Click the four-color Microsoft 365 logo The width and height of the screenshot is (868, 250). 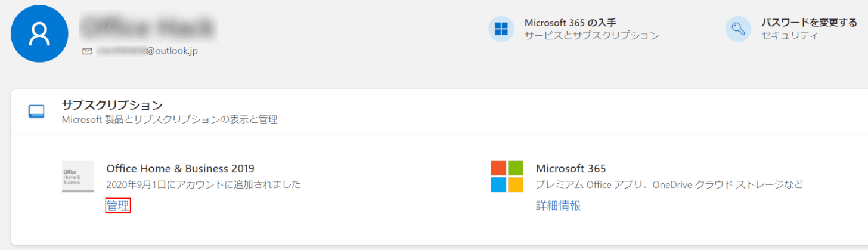pyautogui.click(x=507, y=176)
